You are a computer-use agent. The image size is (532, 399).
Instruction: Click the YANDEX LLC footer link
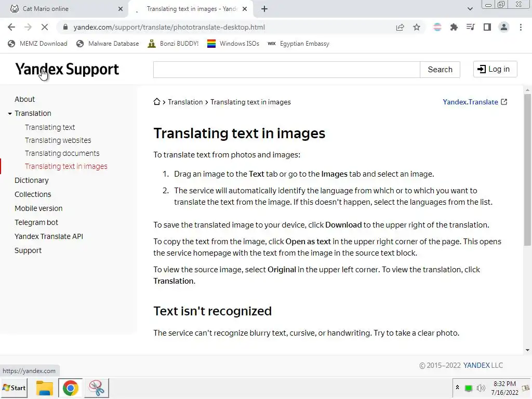point(483,365)
